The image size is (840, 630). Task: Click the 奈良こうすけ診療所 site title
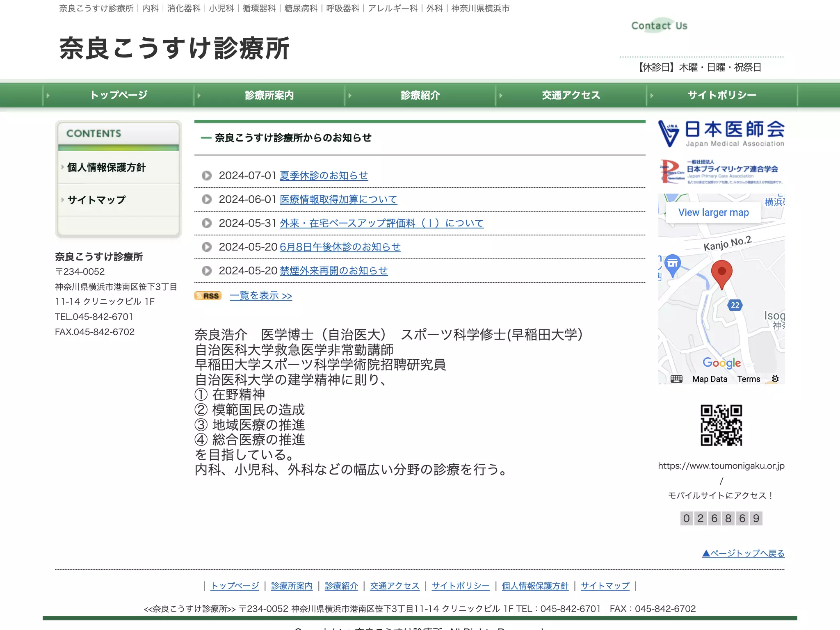tap(175, 48)
